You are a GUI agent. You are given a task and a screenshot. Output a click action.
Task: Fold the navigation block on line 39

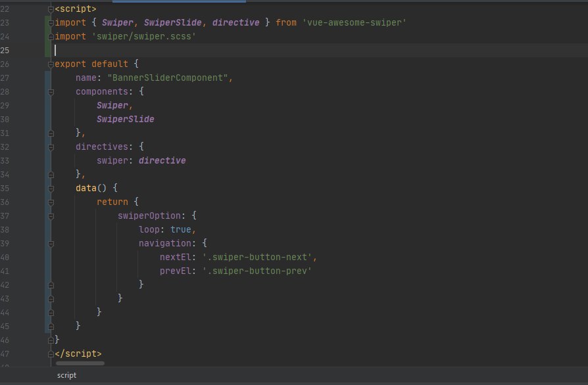(51, 244)
